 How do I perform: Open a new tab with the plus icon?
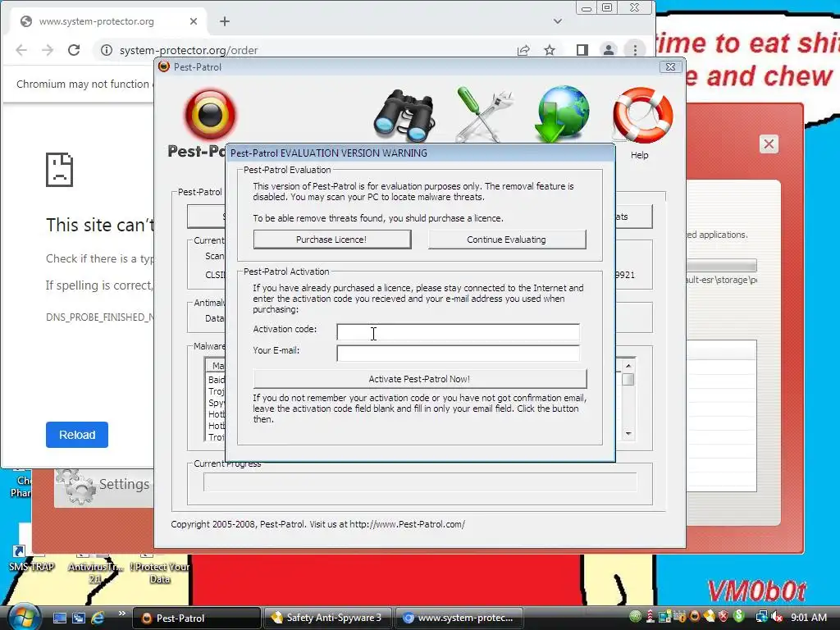[x=225, y=21]
